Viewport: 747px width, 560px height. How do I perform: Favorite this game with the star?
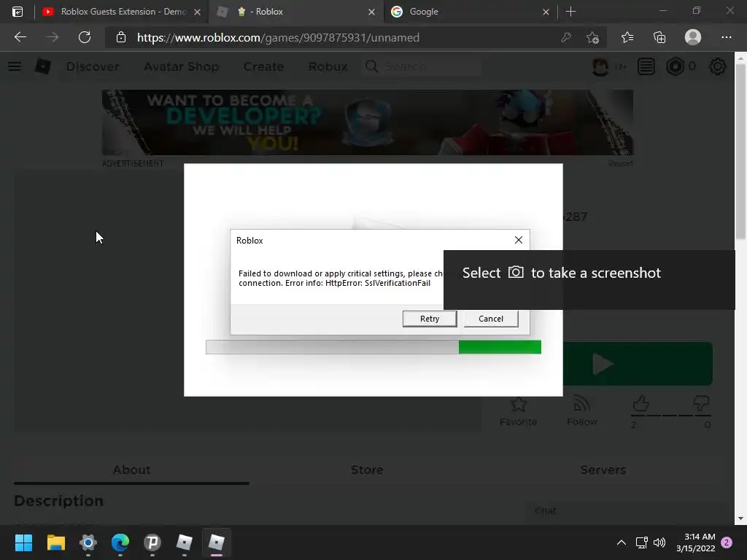click(x=518, y=411)
